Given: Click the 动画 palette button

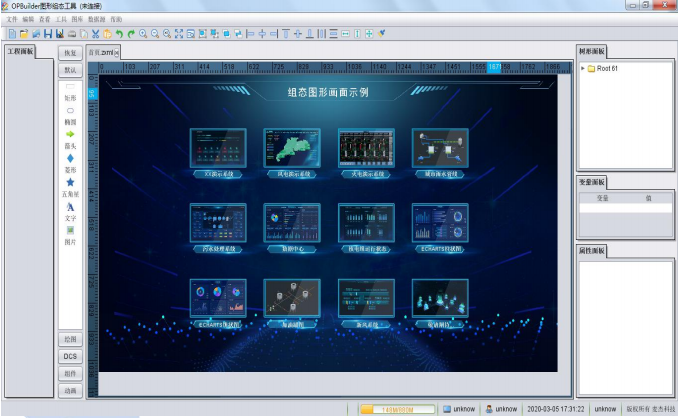Looking at the screenshot, I should 70,391.
